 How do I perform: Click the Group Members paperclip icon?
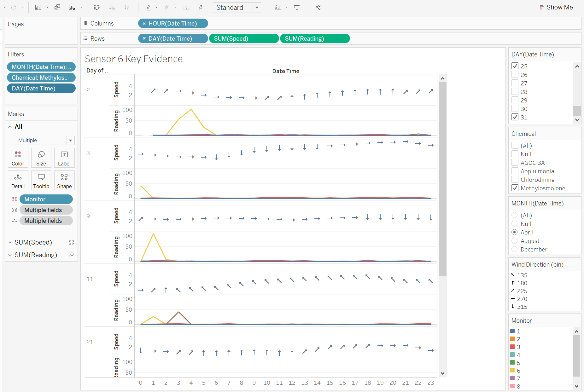(x=167, y=7)
